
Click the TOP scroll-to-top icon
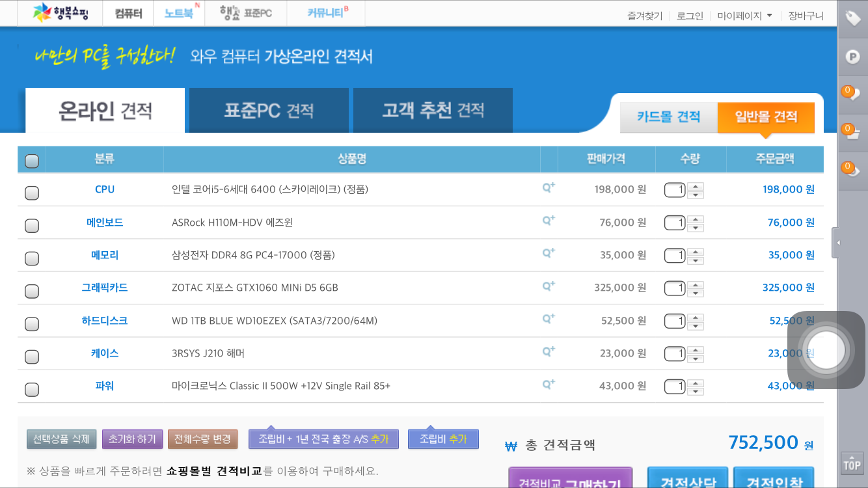pyautogui.click(x=852, y=463)
